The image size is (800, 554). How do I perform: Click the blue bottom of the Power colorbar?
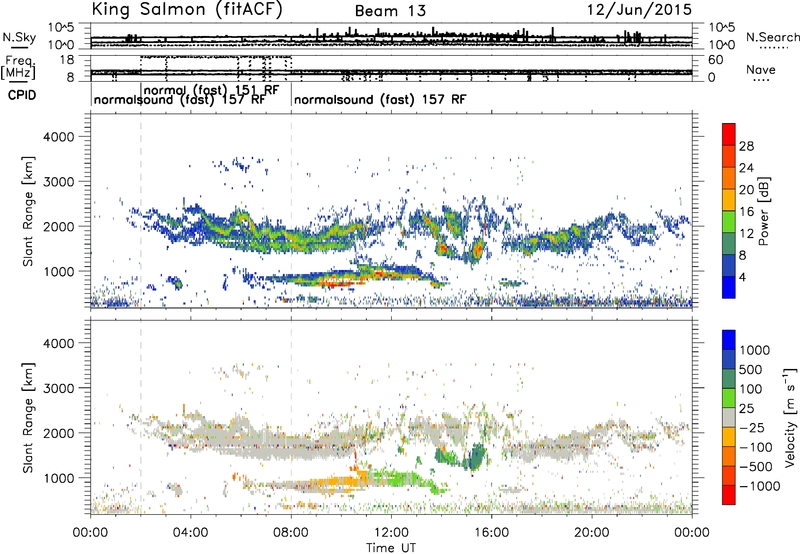pyautogui.click(x=729, y=287)
